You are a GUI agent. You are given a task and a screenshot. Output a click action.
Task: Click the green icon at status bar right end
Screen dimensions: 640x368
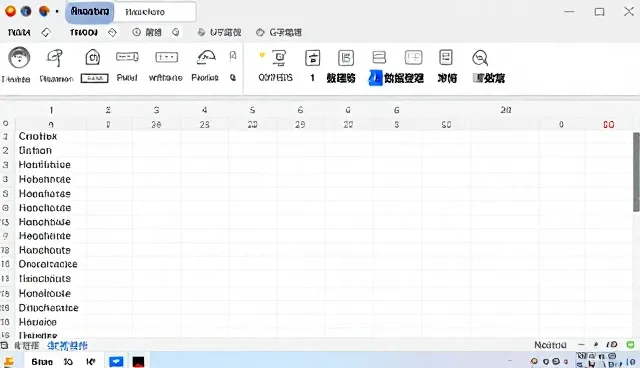tap(631, 345)
